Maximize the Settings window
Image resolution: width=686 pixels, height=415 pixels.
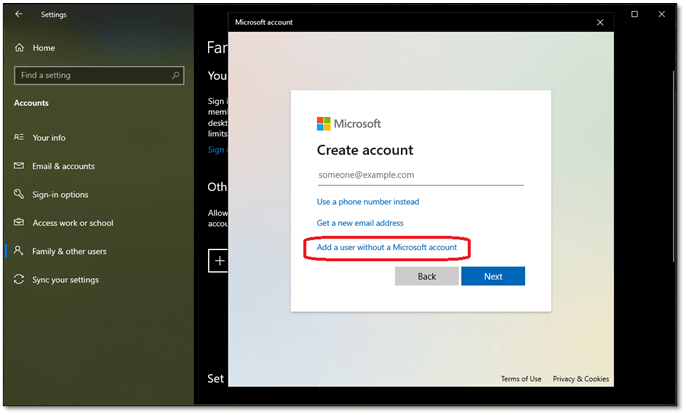(x=634, y=14)
